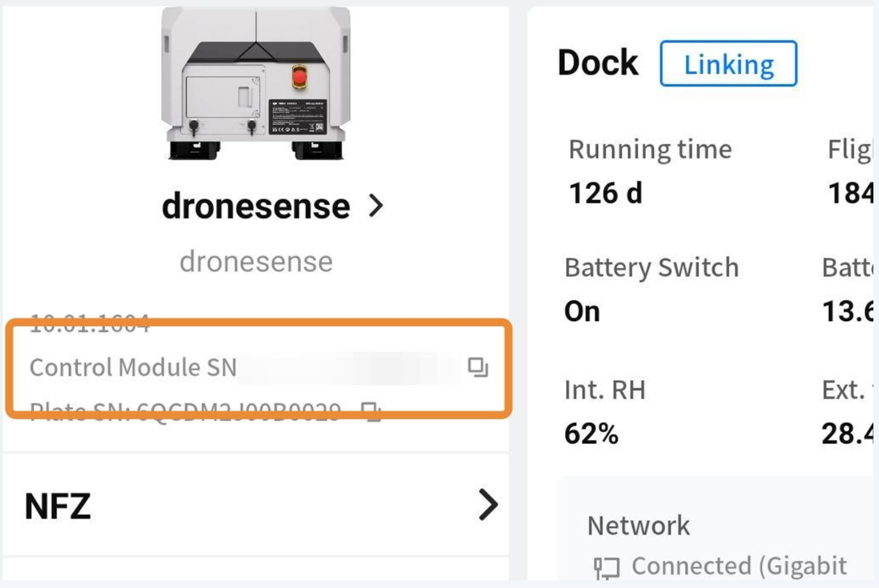The width and height of the screenshot is (879, 588).
Task: Select the Int. RH 62% reading
Action: 591,434
